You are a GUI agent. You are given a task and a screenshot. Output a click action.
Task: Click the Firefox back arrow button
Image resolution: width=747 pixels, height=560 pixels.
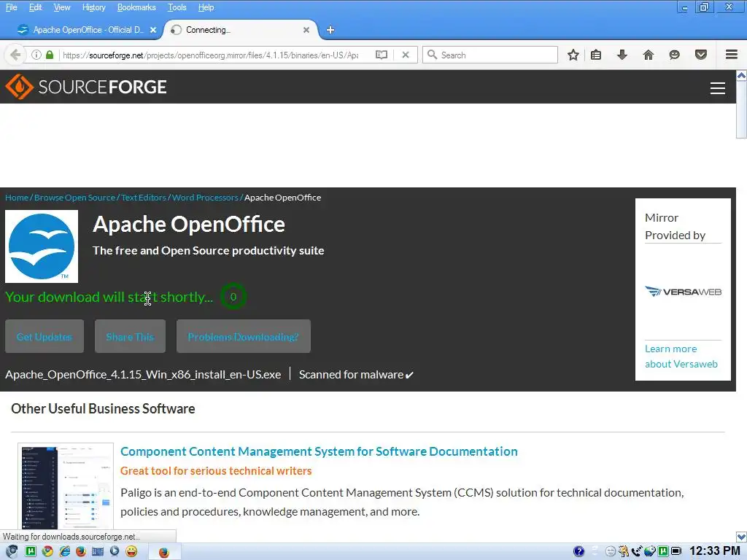click(15, 55)
